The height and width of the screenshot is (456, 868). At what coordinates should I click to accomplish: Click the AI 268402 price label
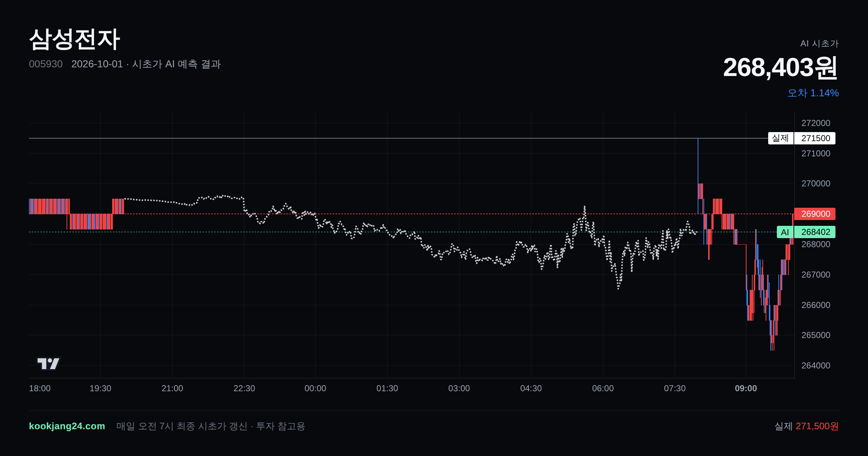(806, 232)
